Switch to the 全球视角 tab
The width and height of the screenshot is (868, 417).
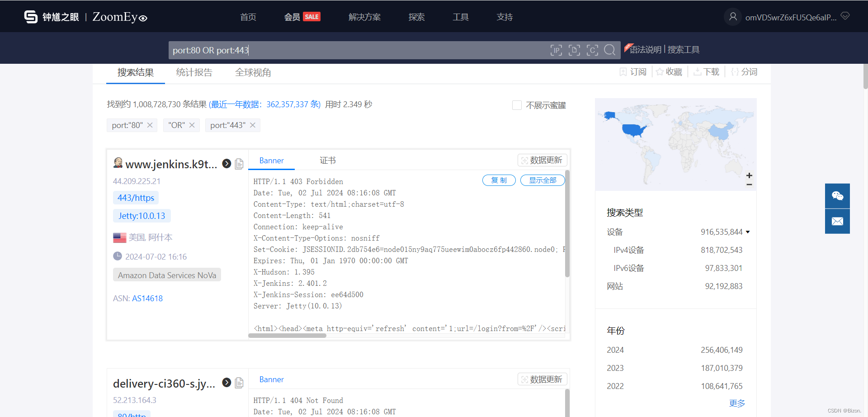[x=253, y=72]
